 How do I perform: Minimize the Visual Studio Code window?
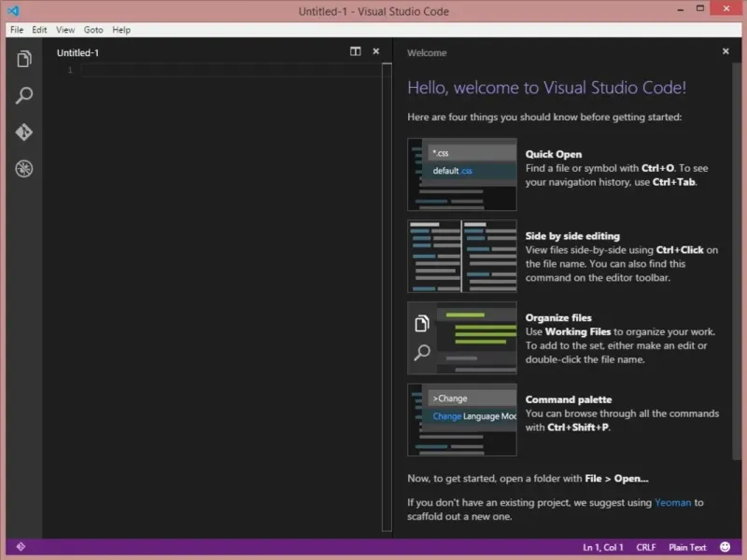681,9
